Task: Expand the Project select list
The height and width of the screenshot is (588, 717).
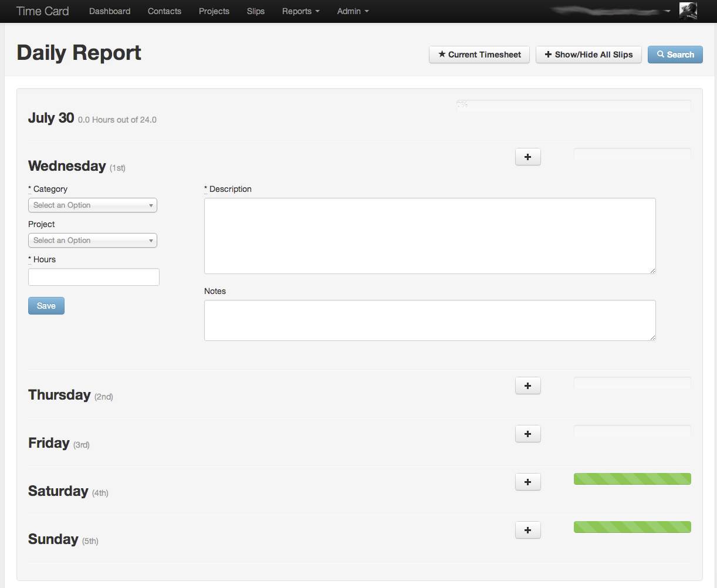Action: 93,241
